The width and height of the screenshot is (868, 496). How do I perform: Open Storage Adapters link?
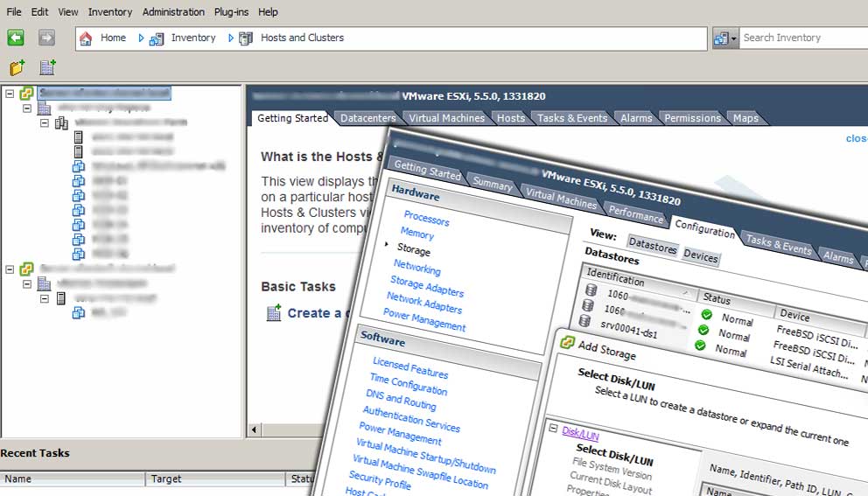[x=427, y=286]
